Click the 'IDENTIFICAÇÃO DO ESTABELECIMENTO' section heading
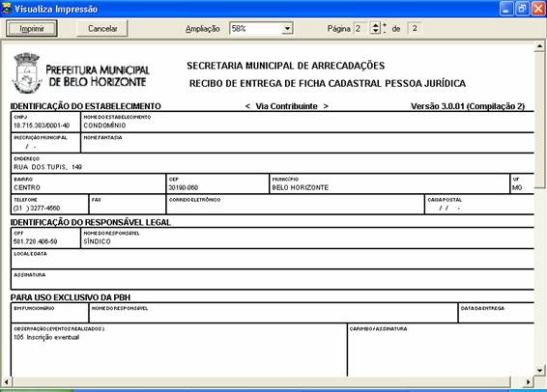This screenshot has width=547, height=392. pos(85,106)
